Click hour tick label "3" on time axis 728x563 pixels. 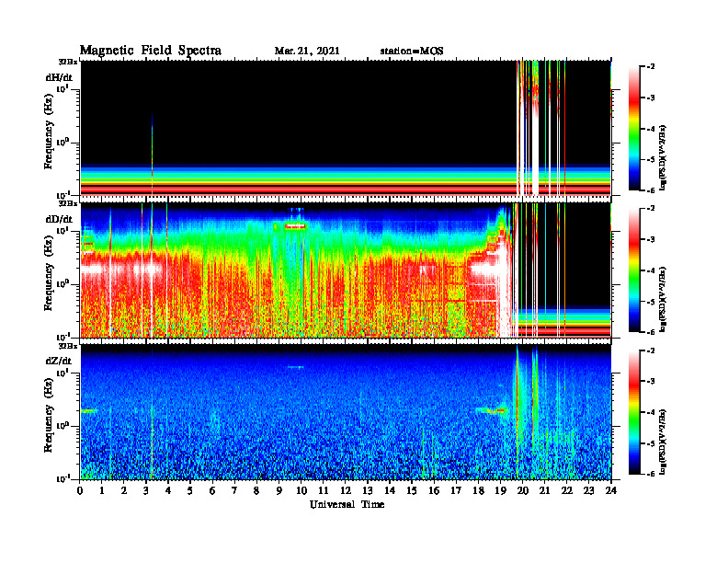(146, 490)
